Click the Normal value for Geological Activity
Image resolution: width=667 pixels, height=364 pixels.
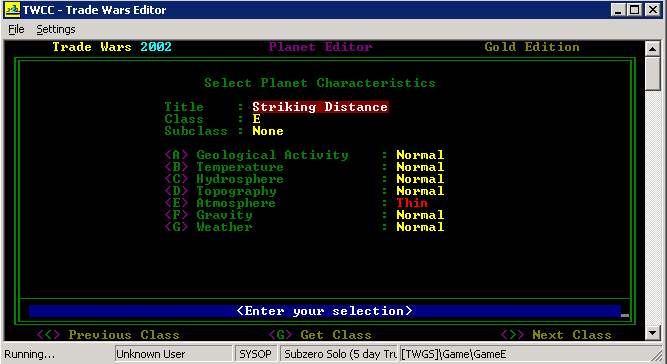pyautogui.click(x=420, y=155)
